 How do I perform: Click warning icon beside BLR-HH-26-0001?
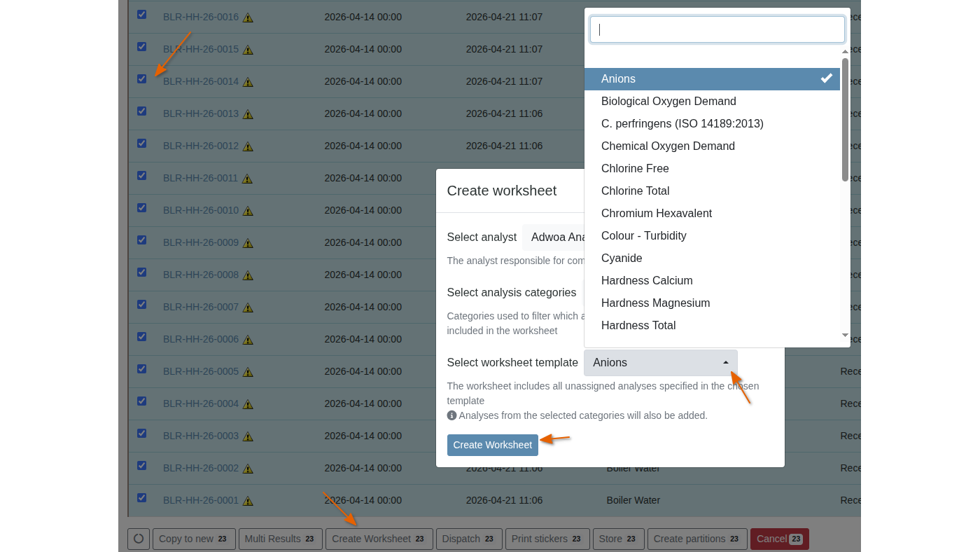click(x=248, y=501)
